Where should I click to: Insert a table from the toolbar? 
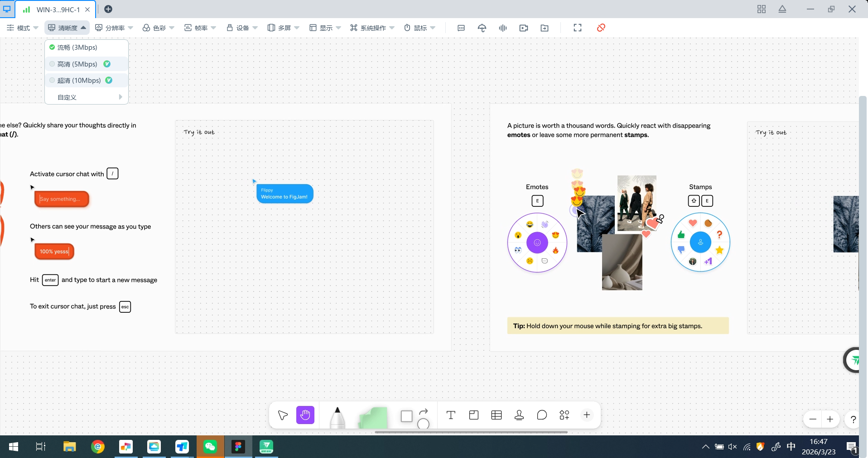coord(497,415)
